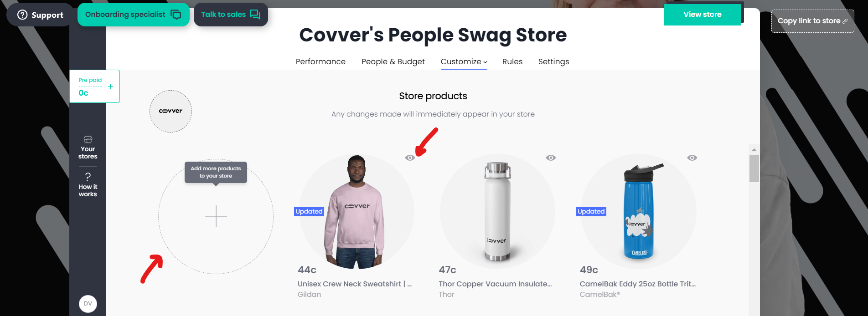
Task: Switch to the Performance tab
Action: pos(320,61)
